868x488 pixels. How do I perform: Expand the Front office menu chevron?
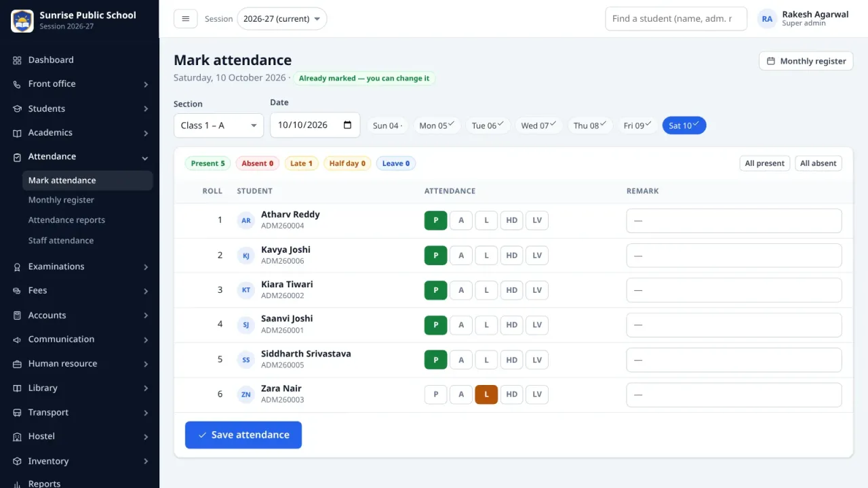point(146,84)
